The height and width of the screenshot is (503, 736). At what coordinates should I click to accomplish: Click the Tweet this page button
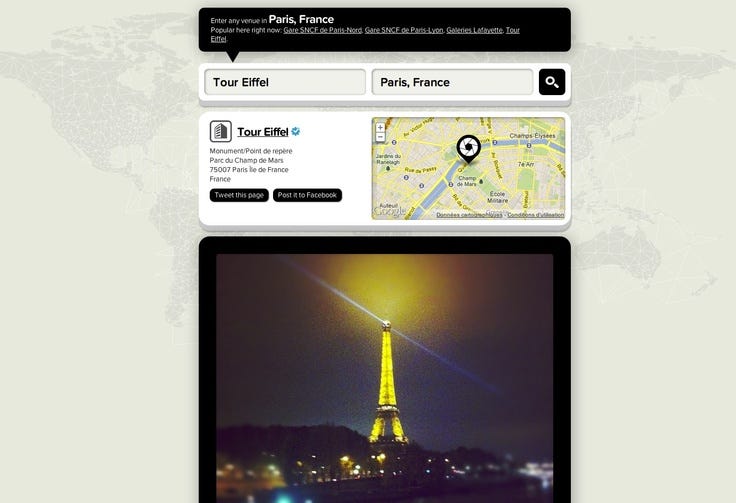click(x=239, y=195)
